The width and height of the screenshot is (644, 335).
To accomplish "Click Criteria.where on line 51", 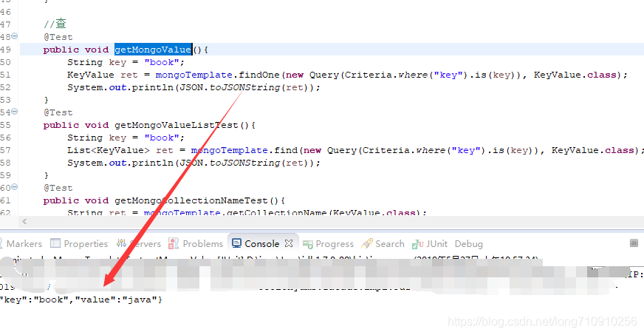I will 386,75.
